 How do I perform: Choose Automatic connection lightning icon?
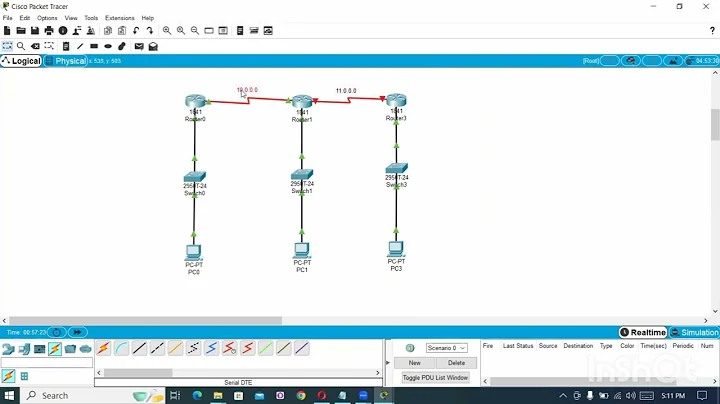103,348
